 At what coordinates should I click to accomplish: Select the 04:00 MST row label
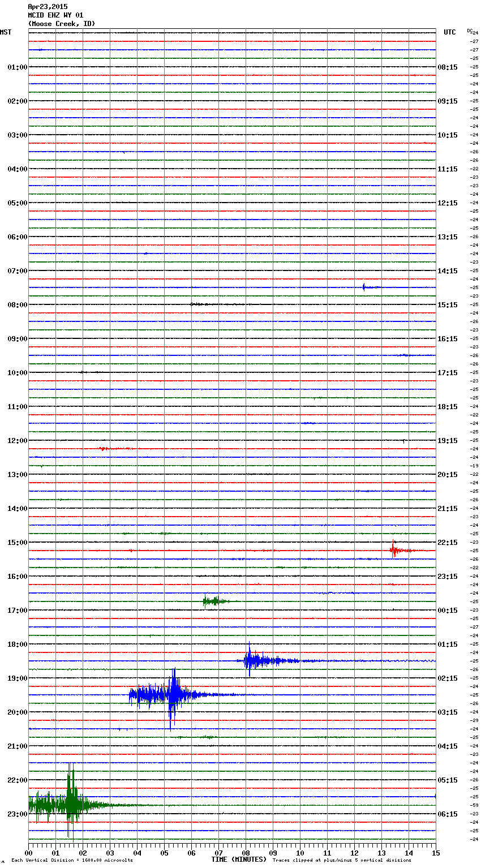(x=18, y=169)
